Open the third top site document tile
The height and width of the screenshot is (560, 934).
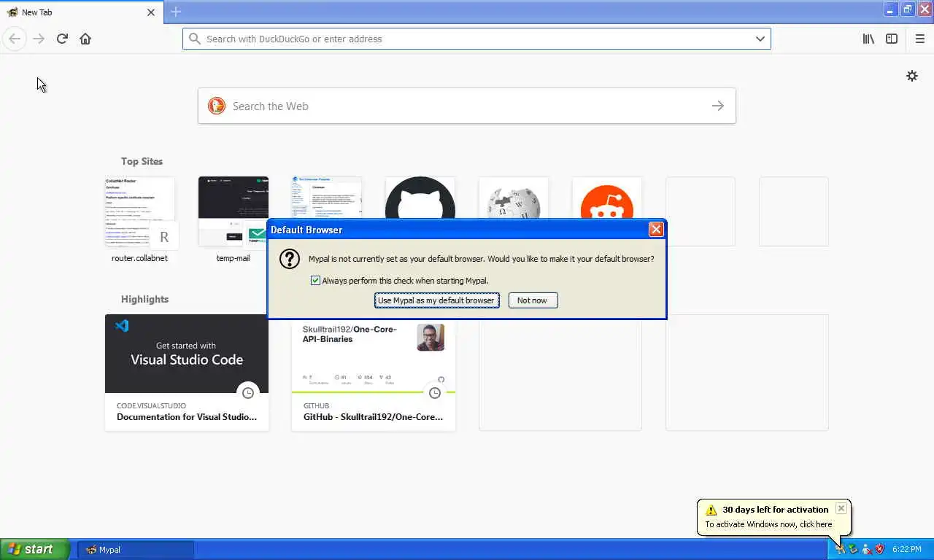(x=327, y=198)
